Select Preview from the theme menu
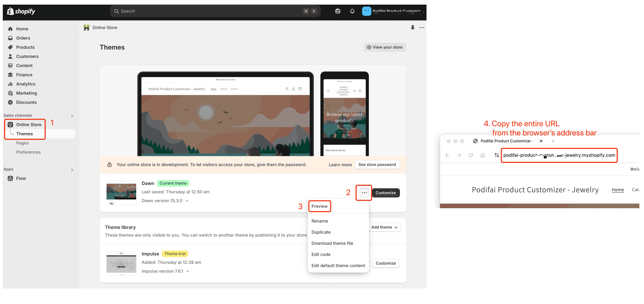The image size is (644, 304). point(320,206)
